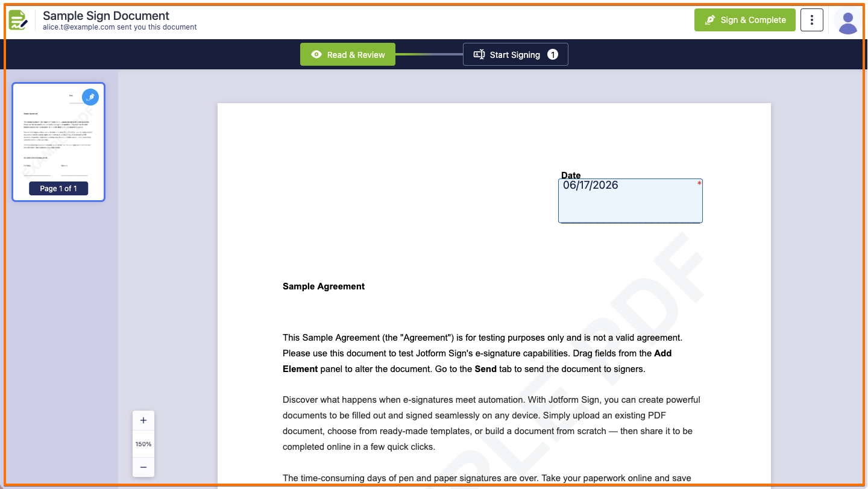Click the signing icon in Start Signing
This screenshot has height=489, width=868.
[x=479, y=54]
